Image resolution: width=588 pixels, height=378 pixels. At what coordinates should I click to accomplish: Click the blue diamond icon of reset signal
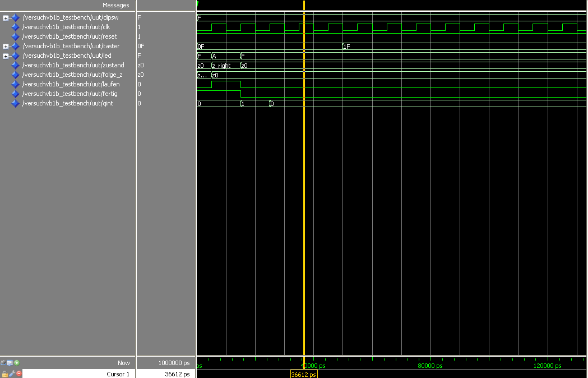click(15, 37)
